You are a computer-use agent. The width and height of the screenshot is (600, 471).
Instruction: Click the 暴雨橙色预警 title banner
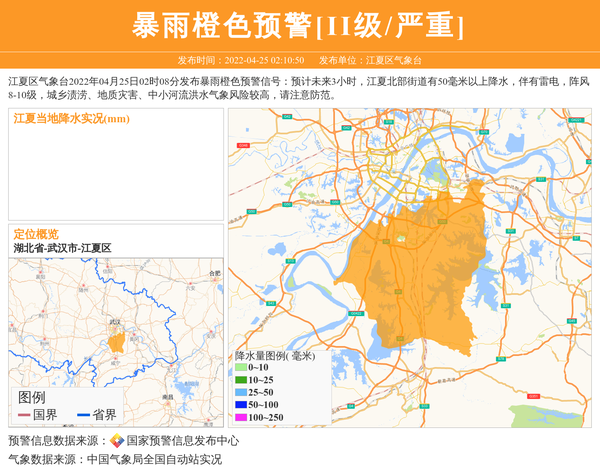[299, 25]
